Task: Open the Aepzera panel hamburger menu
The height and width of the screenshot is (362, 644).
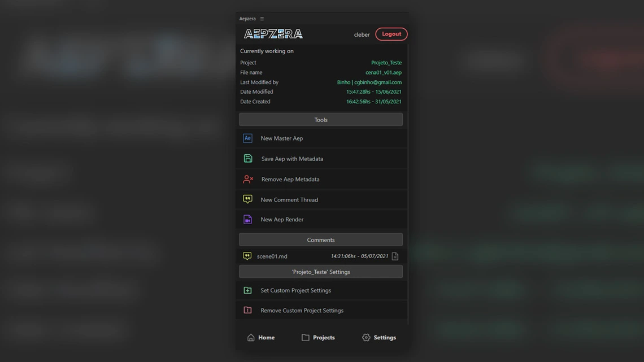Action: [x=262, y=19]
